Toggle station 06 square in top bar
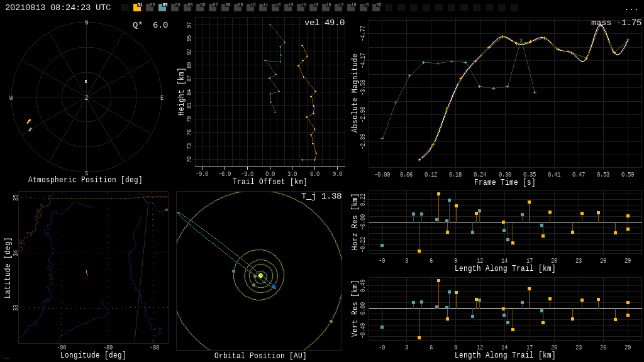The width and height of the screenshot is (644, 362). pyautogui.click(x=200, y=8)
